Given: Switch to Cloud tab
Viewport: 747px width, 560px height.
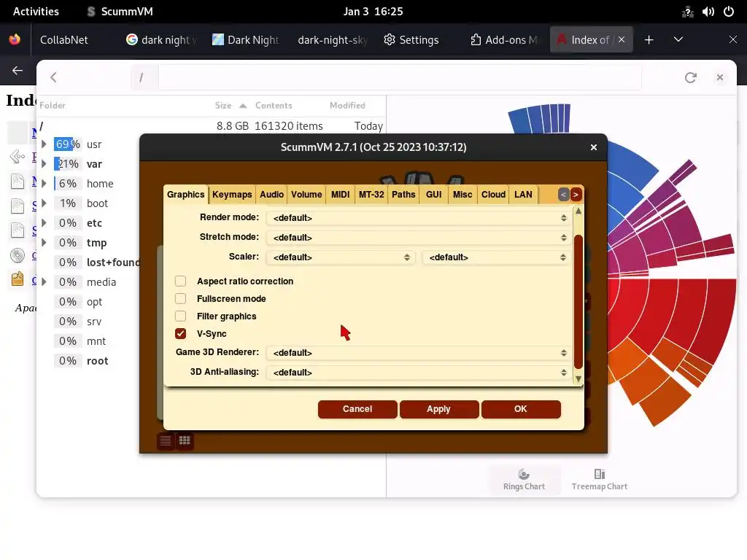Looking at the screenshot, I should [x=493, y=194].
